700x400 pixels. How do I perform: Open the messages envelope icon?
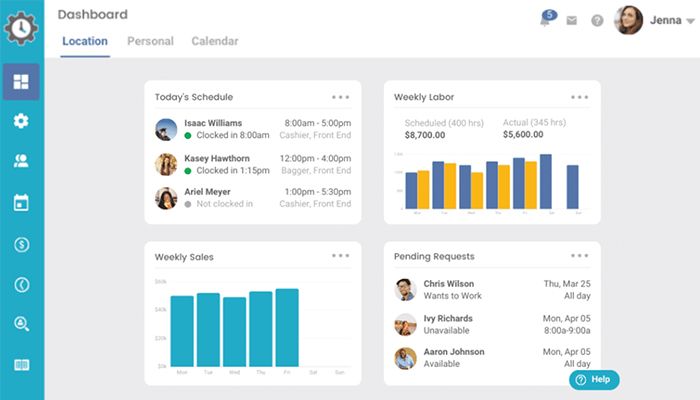click(571, 21)
